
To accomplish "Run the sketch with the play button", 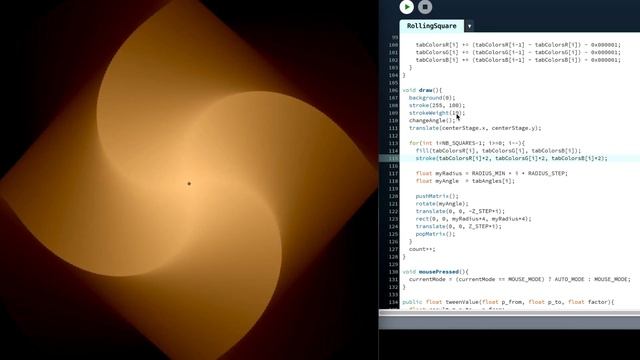I will click(x=407, y=7).
